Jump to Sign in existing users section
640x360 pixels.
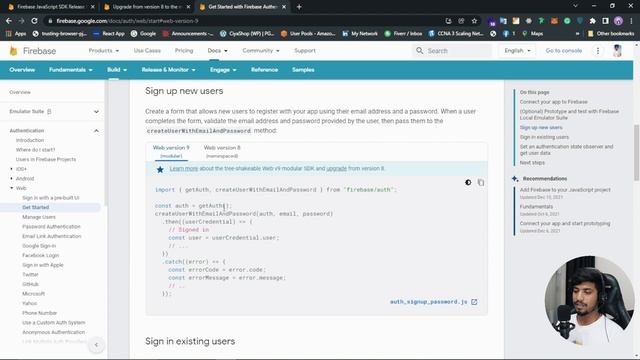[544, 137]
